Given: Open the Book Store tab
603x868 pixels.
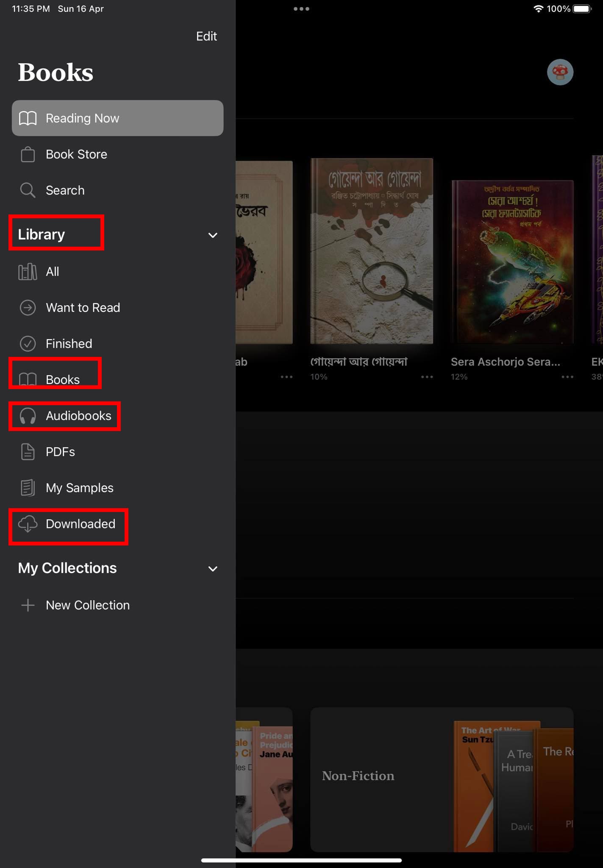Looking at the screenshot, I should click(x=117, y=154).
